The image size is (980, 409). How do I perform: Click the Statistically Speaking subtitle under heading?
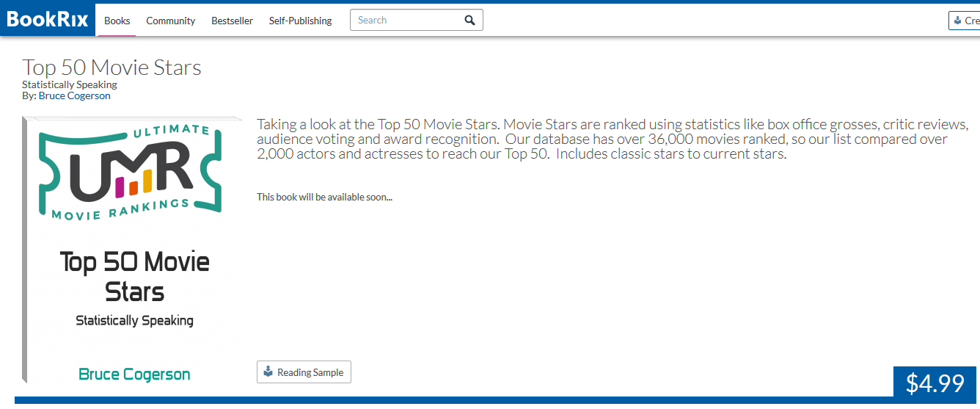click(70, 84)
